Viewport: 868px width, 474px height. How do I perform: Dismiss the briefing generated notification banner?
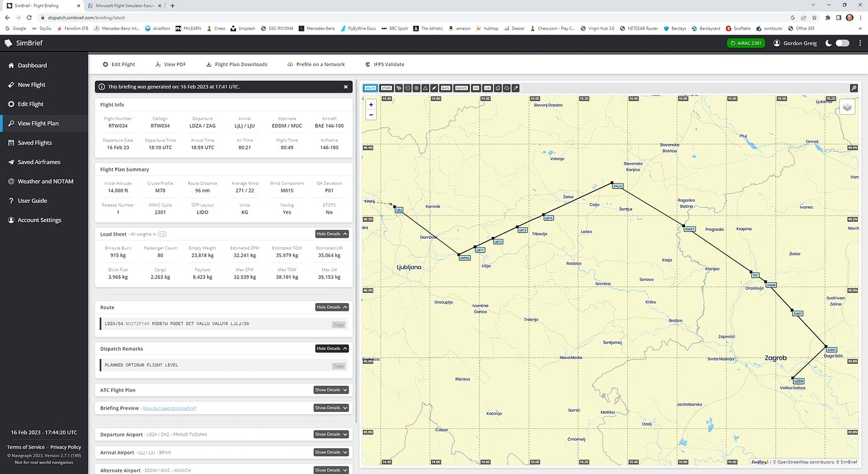[345, 87]
